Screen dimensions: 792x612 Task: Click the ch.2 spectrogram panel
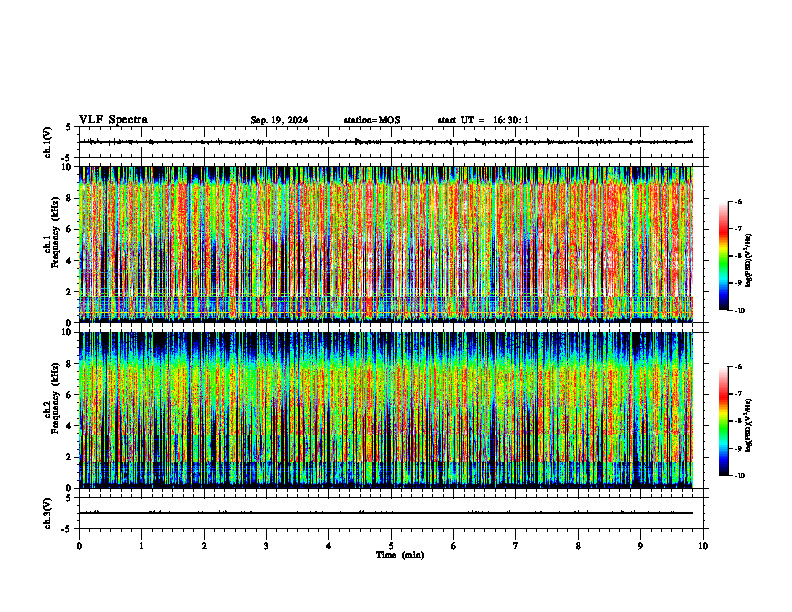point(386,410)
